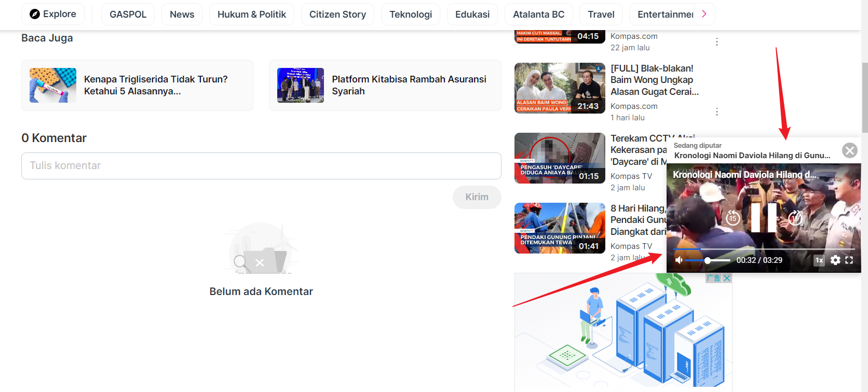Toggle fullscreen on floating video
Screen dimensions: 868x392
pyautogui.click(x=849, y=260)
